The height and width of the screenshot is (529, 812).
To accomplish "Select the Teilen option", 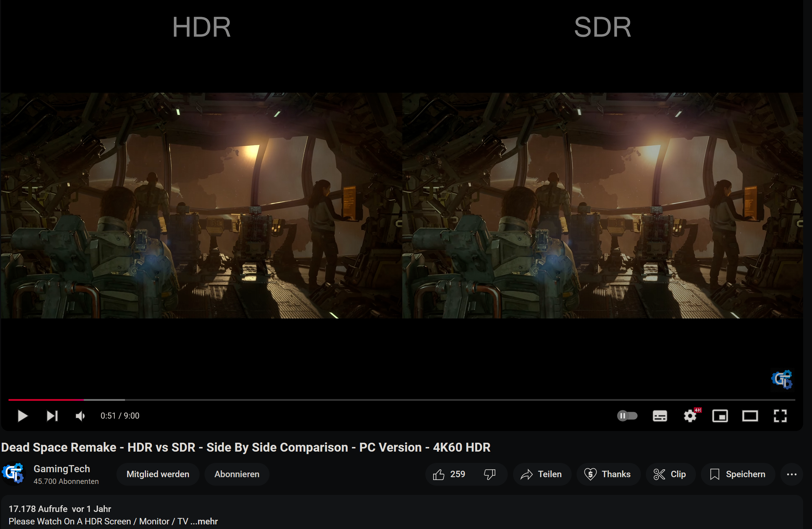I will (x=541, y=474).
